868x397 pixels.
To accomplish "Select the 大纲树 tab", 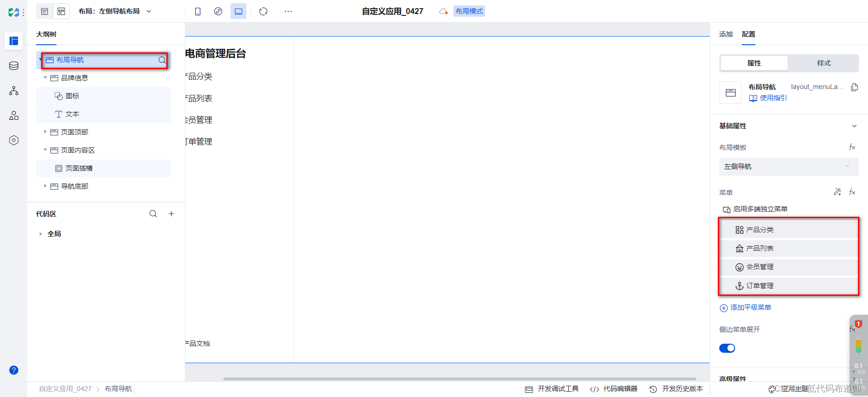I will [46, 34].
